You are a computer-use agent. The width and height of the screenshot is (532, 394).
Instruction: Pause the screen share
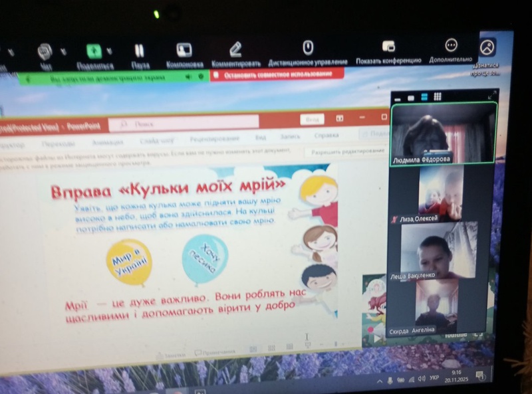139,50
